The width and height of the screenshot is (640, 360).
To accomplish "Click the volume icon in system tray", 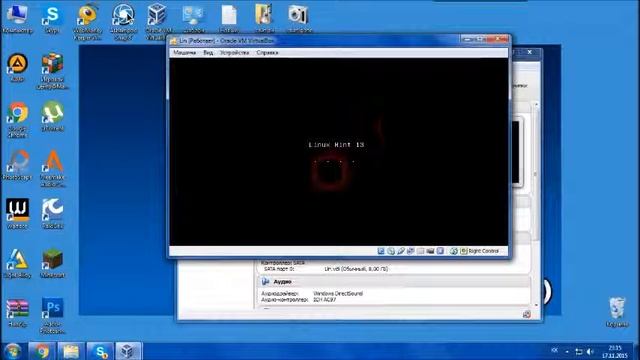I will pyautogui.click(x=590, y=351).
